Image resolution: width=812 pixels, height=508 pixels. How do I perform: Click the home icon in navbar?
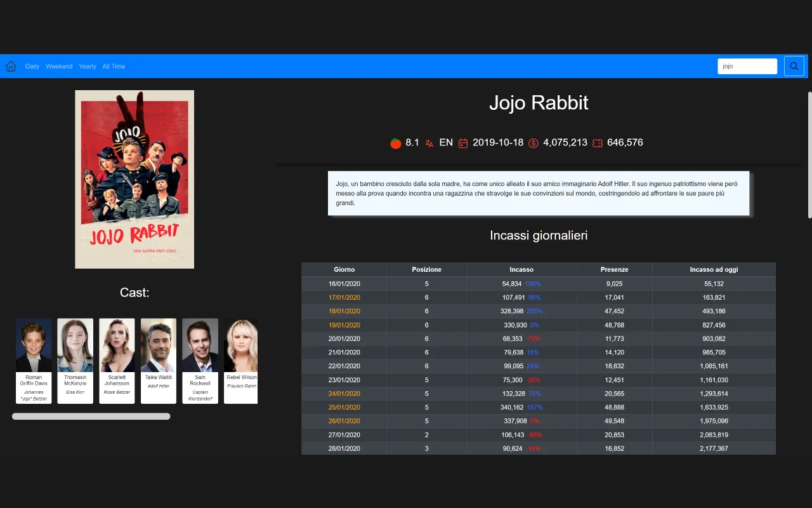(11, 66)
